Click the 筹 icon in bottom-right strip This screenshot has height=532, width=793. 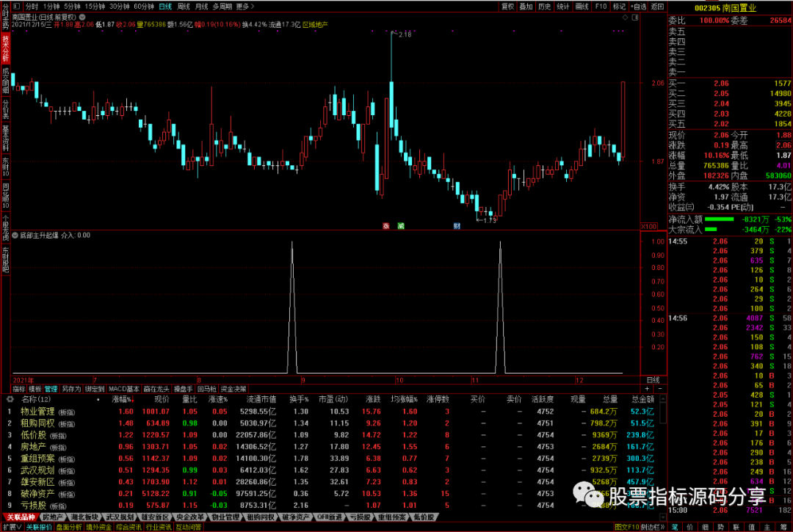tap(783, 527)
